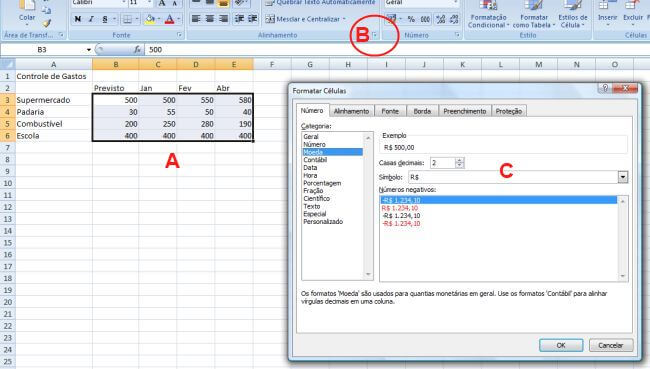650x369 pixels.
Task: Click the Inserir cells button
Action: pos(608,12)
